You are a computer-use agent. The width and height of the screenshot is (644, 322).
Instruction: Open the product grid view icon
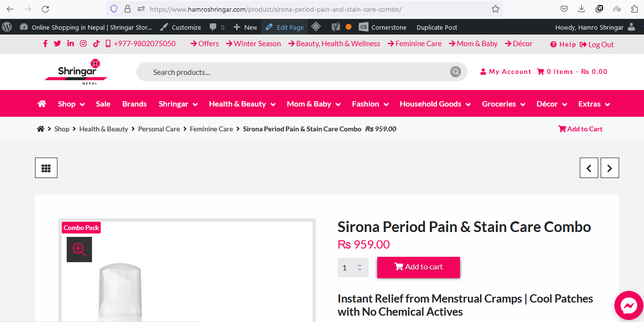pos(46,168)
